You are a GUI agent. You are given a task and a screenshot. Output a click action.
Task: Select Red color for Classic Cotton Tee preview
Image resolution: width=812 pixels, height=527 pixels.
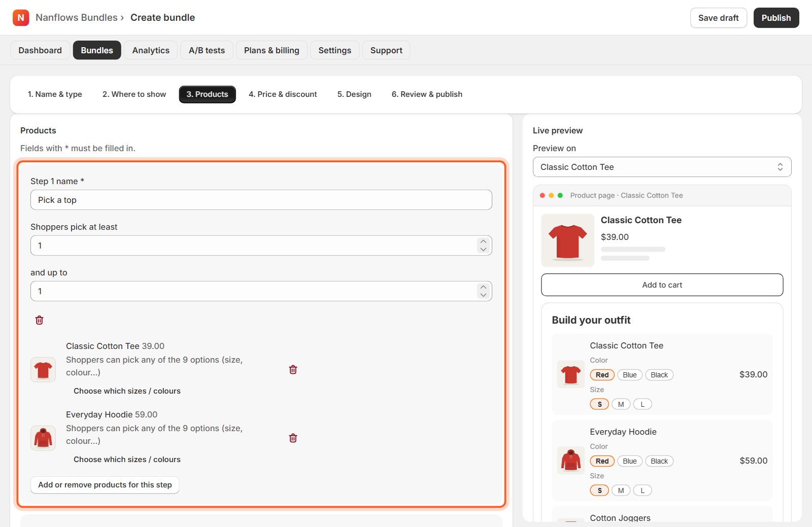pos(602,375)
